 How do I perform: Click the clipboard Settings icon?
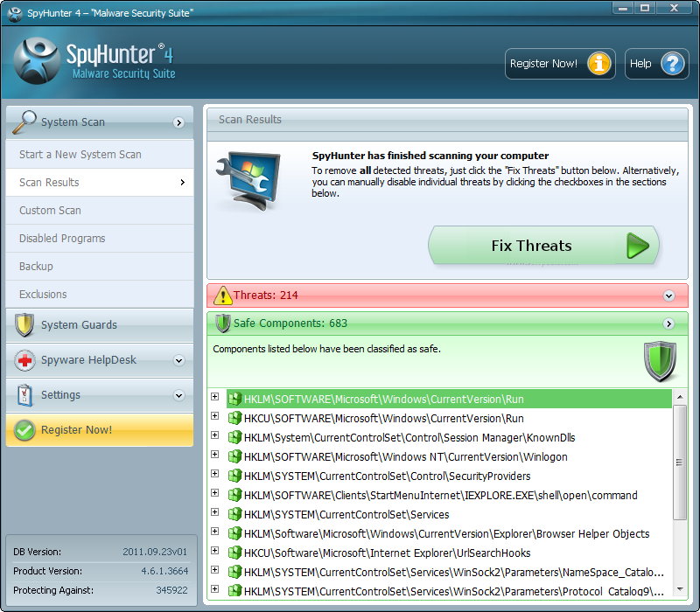24,395
